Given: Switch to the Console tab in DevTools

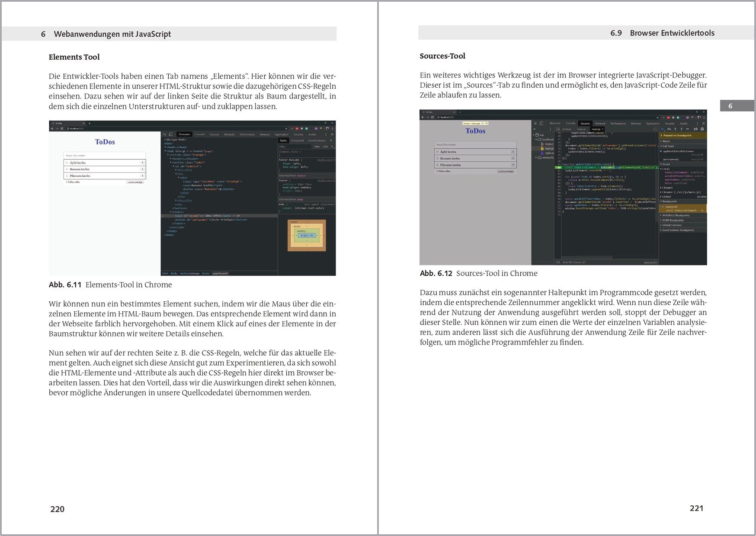Looking at the screenshot, I should [200, 134].
